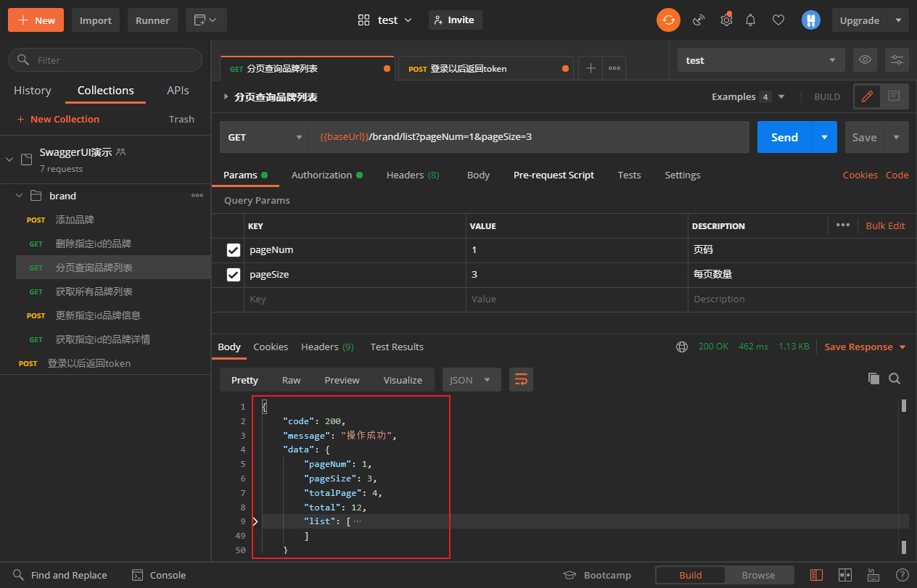Open the Examples dropdown
917x588 pixels.
[x=749, y=96]
